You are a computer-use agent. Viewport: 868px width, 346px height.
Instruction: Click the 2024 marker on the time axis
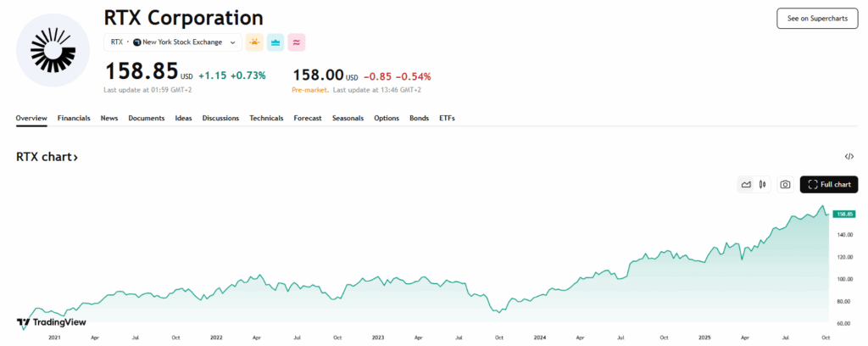(538, 337)
